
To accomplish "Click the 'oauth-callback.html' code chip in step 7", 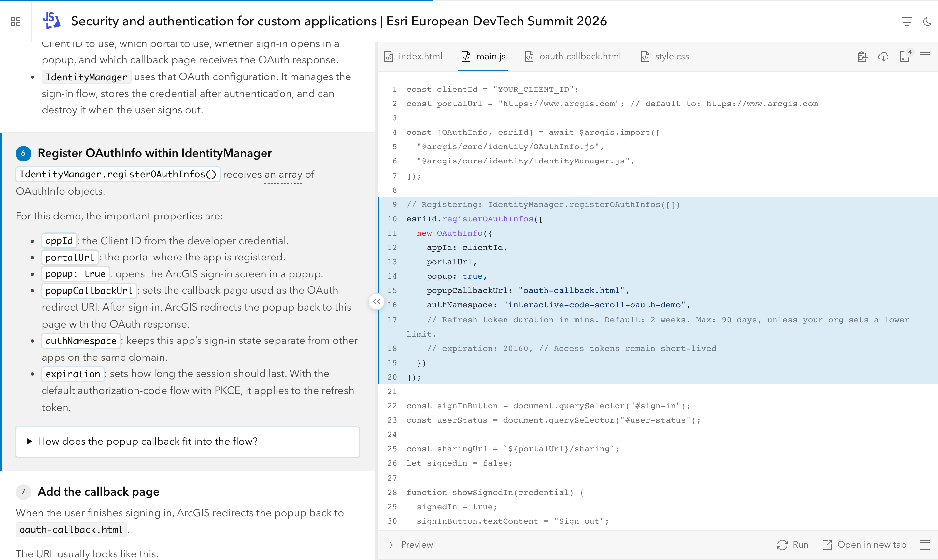I will coord(71,530).
